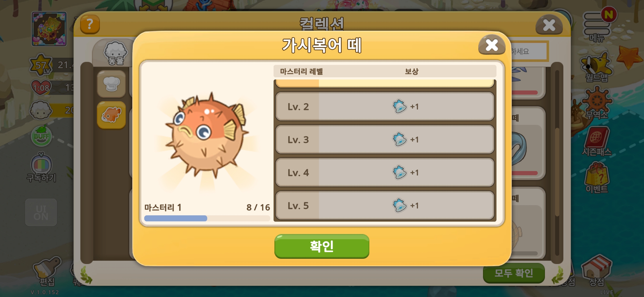Close the 가시복어 떼 popup
This screenshot has height=297, width=644.
[x=492, y=45]
